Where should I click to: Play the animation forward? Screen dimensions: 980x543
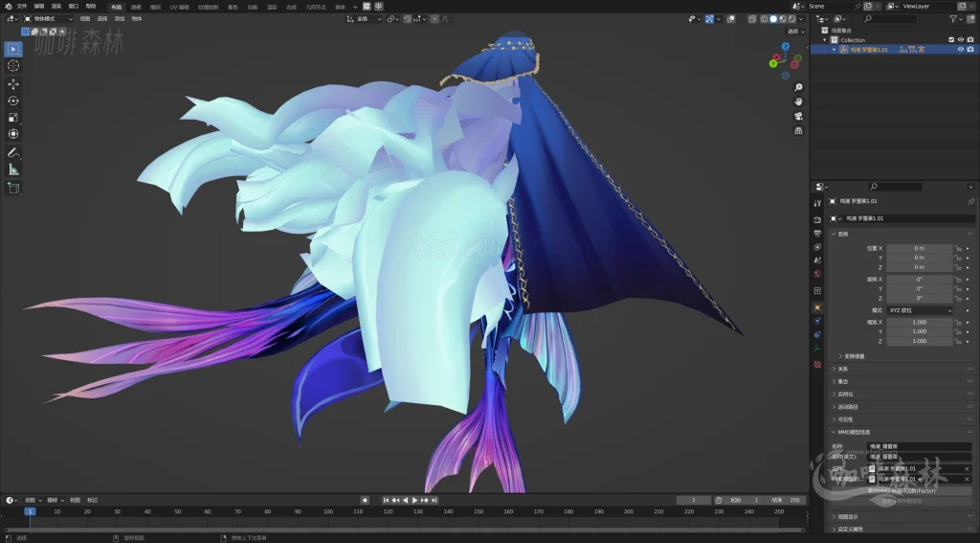414,500
